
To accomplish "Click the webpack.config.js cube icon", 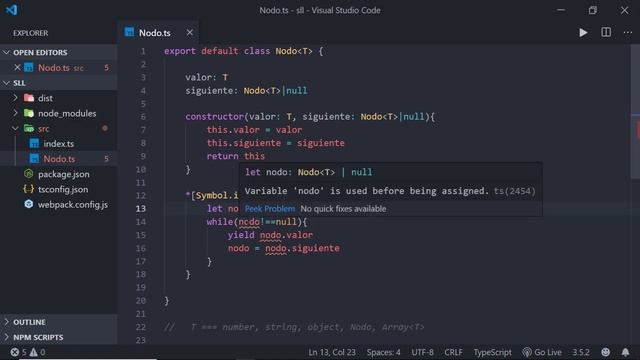I will (x=29, y=204).
